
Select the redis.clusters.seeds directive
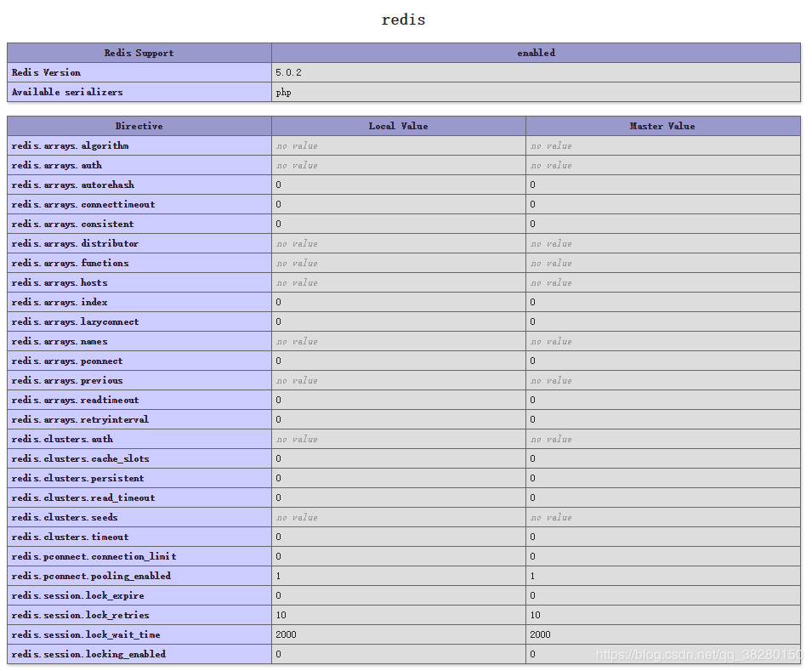[x=65, y=518]
